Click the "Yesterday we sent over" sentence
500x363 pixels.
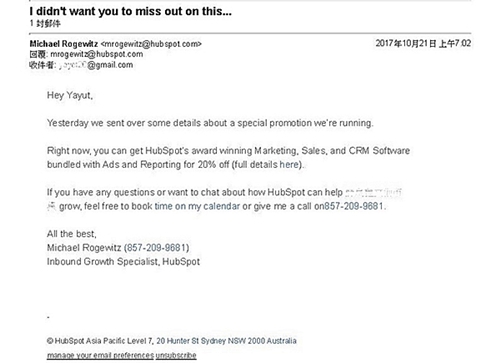[x=210, y=123]
